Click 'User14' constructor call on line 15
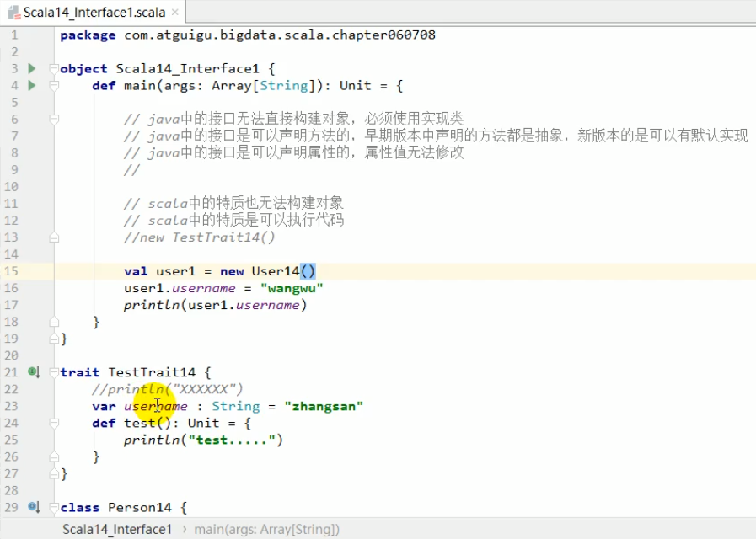The height and width of the screenshot is (539, 756). point(276,271)
